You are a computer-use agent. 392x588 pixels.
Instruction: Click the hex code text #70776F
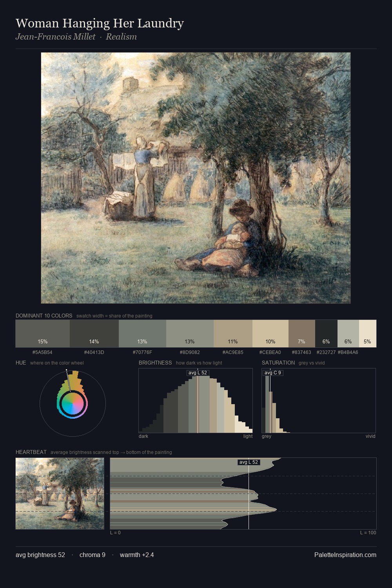coord(142,352)
